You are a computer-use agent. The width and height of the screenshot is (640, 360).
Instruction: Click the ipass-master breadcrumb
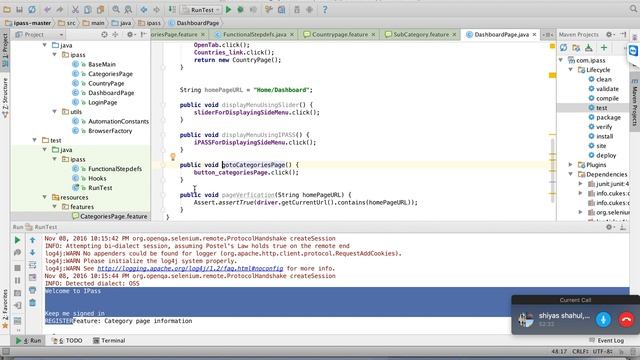pos(28,23)
